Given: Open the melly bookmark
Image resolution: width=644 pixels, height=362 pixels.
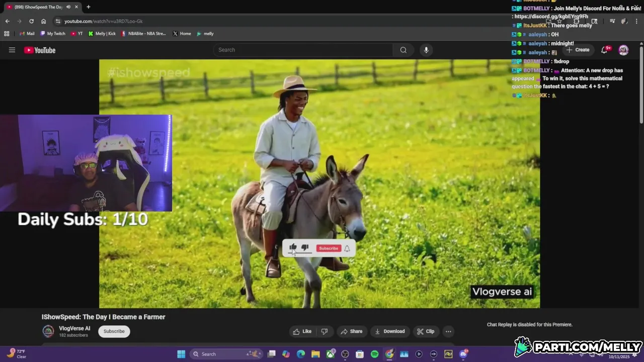Looking at the screenshot, I should (x=205, y=34).
